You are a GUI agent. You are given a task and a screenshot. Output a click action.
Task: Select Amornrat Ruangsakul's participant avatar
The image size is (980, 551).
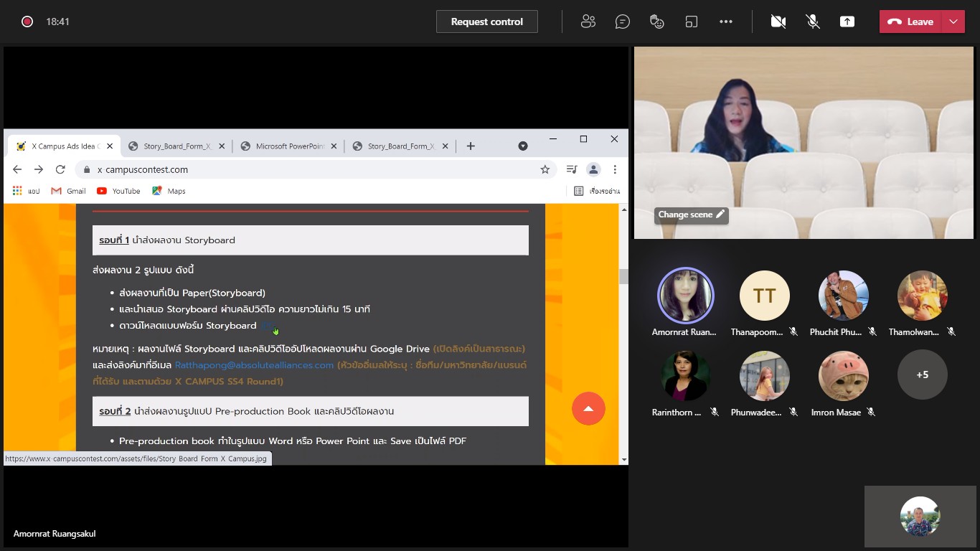pyautogui.click(x=686, y=296)
